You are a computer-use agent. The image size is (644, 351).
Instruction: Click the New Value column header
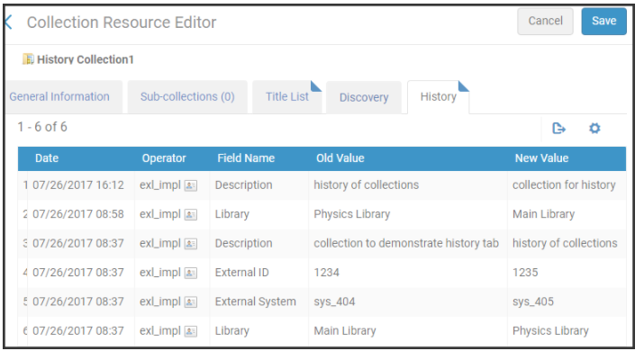pyautogui.click(x=541, y=158)
